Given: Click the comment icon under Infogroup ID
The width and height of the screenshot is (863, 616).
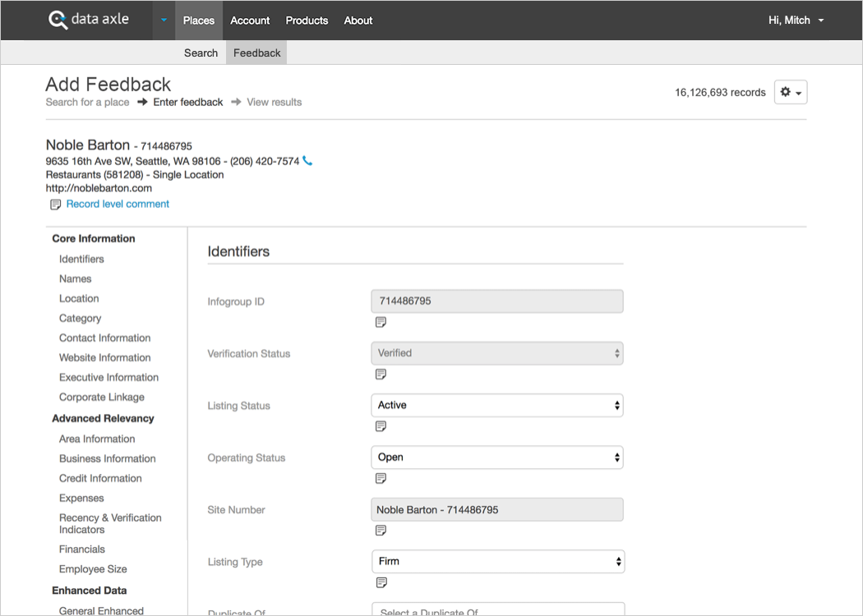Looking at the screenshot, I should point(381,323).
